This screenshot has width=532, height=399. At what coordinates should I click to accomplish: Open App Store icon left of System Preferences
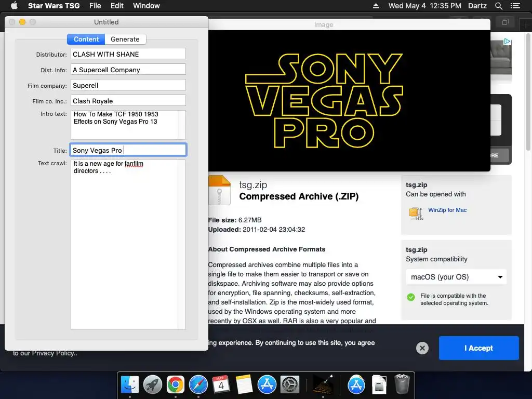coord(267,385)
